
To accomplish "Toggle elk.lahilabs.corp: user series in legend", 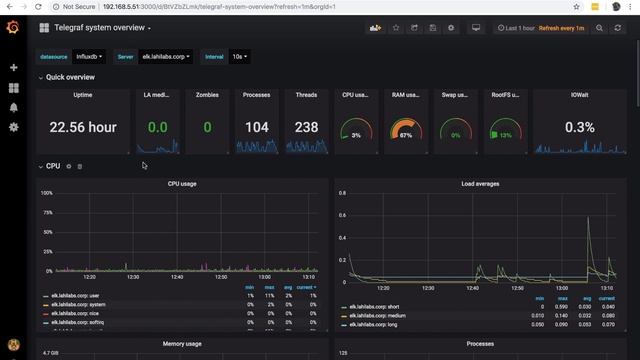I will coord(75,296).
